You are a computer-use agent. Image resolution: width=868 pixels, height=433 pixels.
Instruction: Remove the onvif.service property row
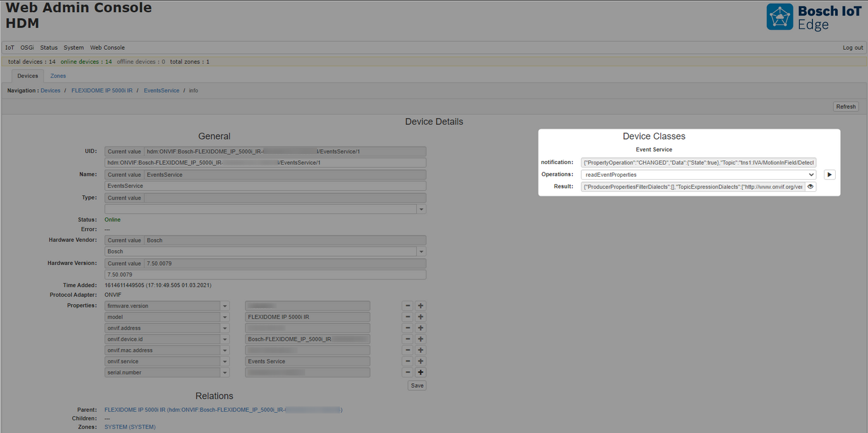click(407, 361)
